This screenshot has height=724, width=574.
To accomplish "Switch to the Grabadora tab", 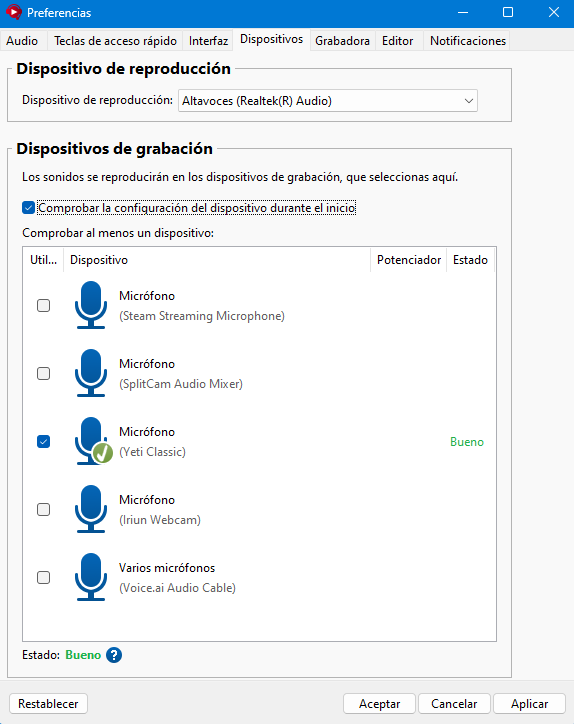I will point(342,41).
